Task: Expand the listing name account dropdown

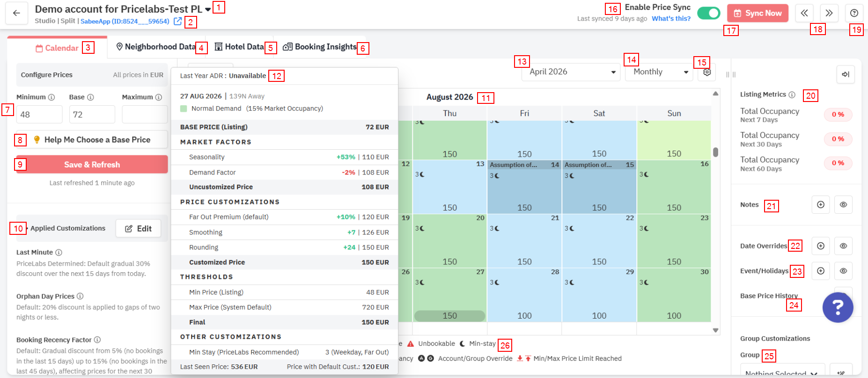Action: (208, 9)
